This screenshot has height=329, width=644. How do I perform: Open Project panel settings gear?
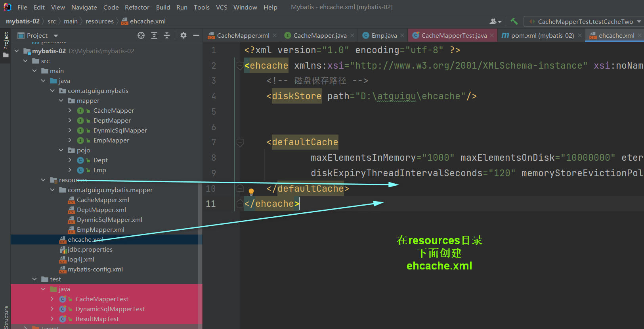pos(183,35)
